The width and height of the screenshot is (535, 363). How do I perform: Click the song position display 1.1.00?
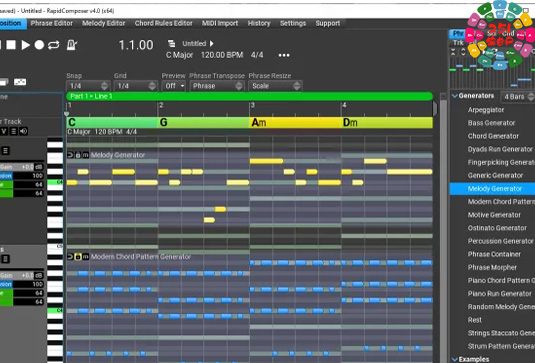(x=136, y=45)
